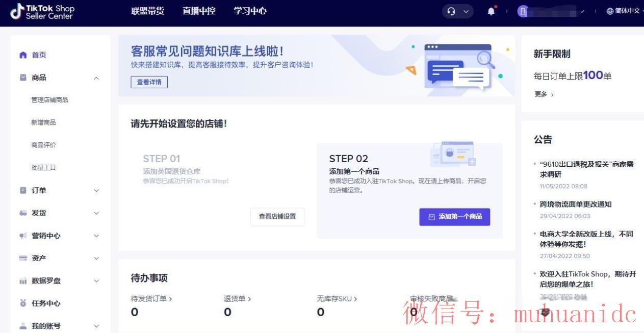This screenshot has height=333, width=644.
Task: Click the STEP 02 heading
Action: pos(349,159)
